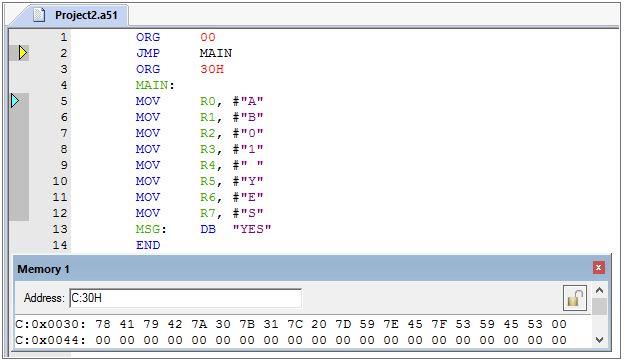Click the Memory window scrollbar down arrow
This screenshot has height=360, width=627.
pos(599,340)
